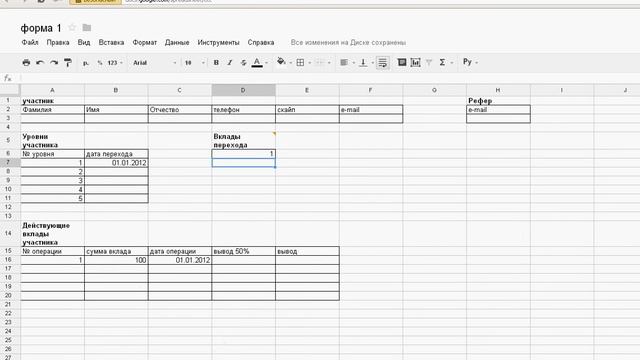640x360 pixels.
Task: Insert a comment
Action: (x=402, y=62)
